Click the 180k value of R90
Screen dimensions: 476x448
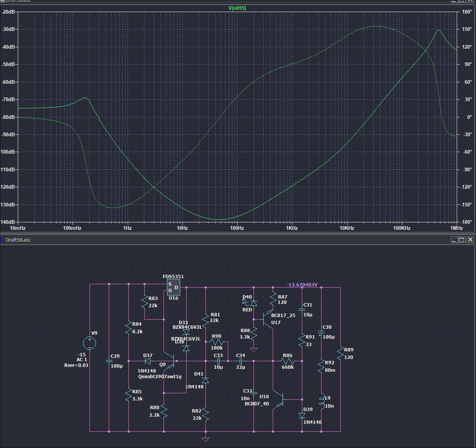217,348
